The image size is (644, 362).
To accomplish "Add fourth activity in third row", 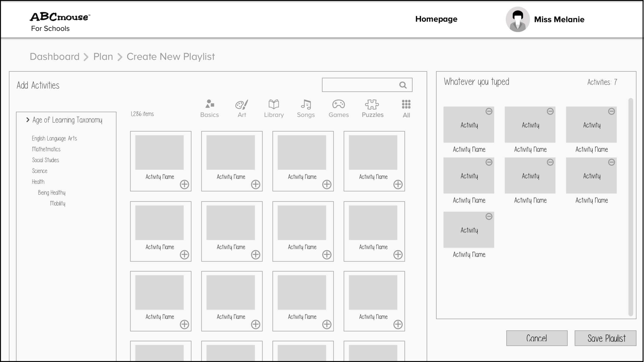I will tap(398, 324).
